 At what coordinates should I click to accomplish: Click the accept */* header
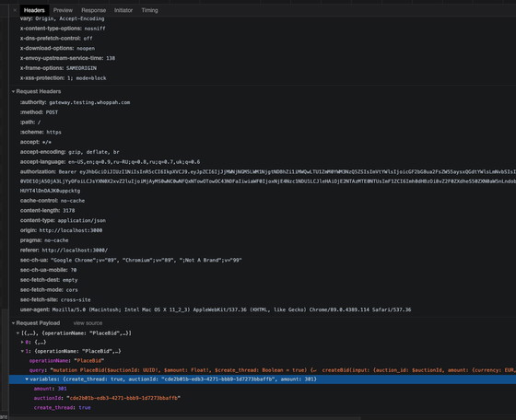36,142
